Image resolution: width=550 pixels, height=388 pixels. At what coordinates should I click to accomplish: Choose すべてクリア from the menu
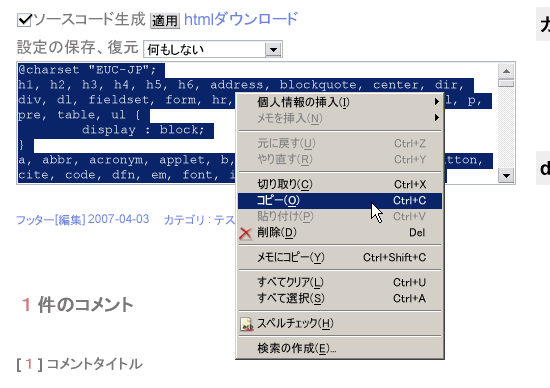point(340,282)
